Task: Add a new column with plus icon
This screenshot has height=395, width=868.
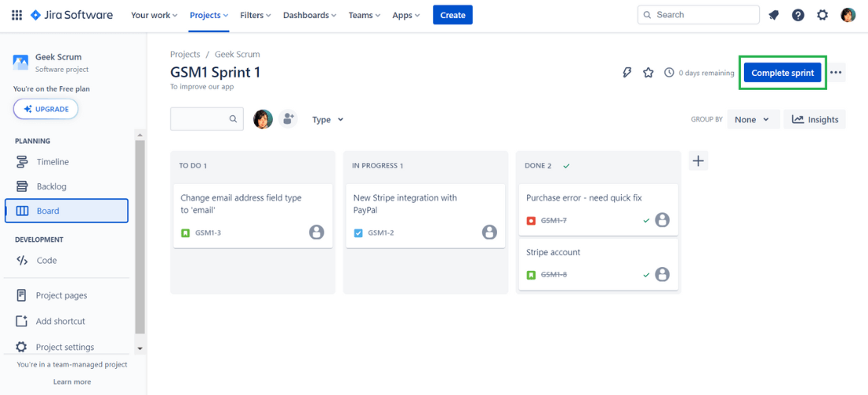Action: [698, 160]
